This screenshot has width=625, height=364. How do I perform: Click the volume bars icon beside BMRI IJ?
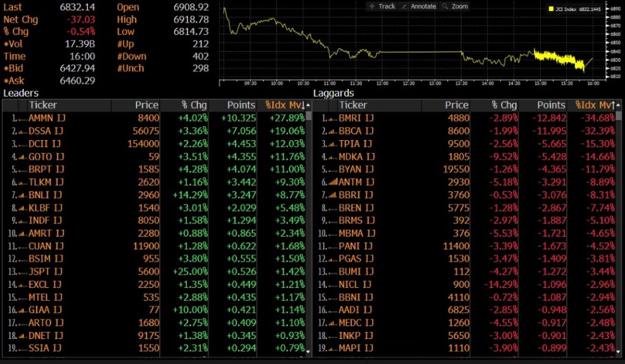(333, 119)
